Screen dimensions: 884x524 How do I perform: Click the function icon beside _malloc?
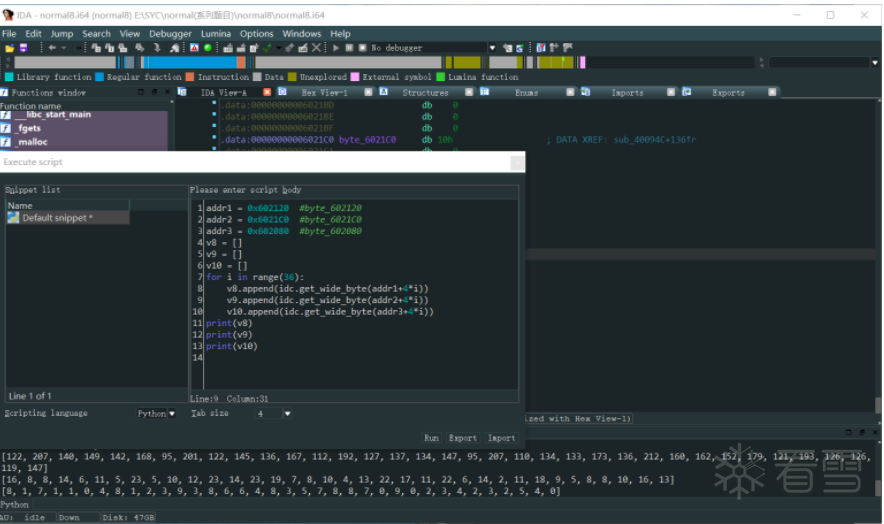(x=6, y=142)
